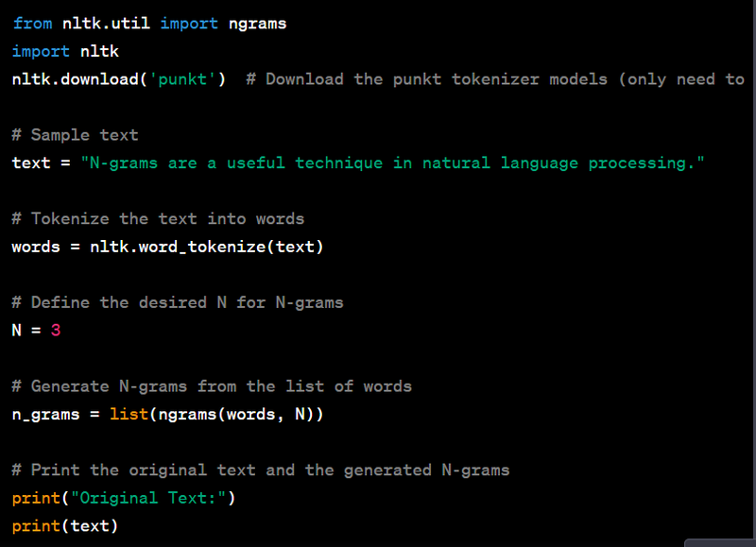Image resolution: width=756 pixels, height=547 pixels.
Task: Click the 'words' variable assignment
Action: tap(36, 247)
